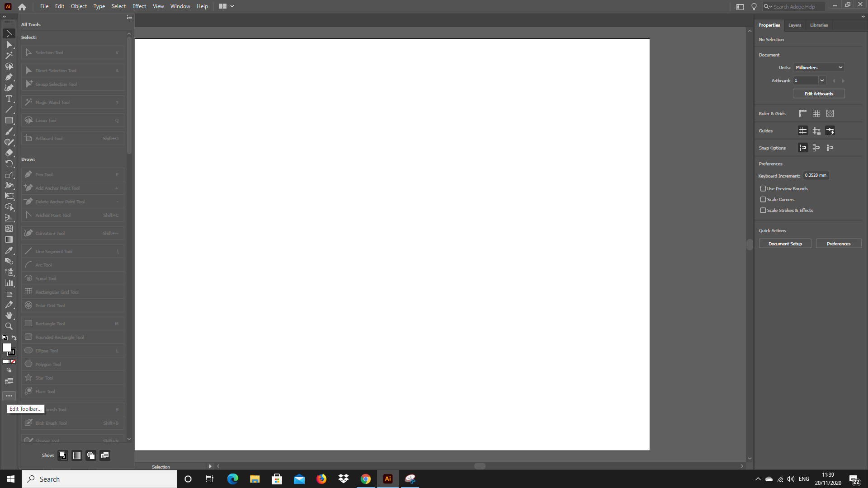
Task: Open the Effect menu
Action: click(139, 6)
